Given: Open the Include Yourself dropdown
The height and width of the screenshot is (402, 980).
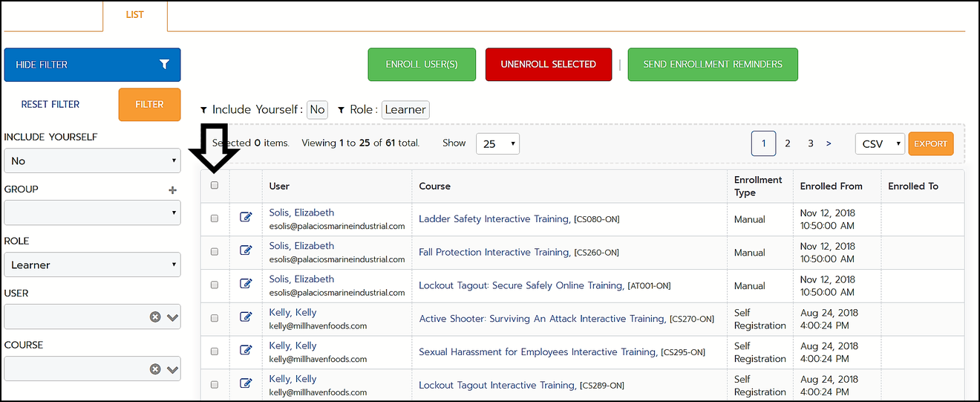Looking at the screenshot, I should click(x=92, y=161).
